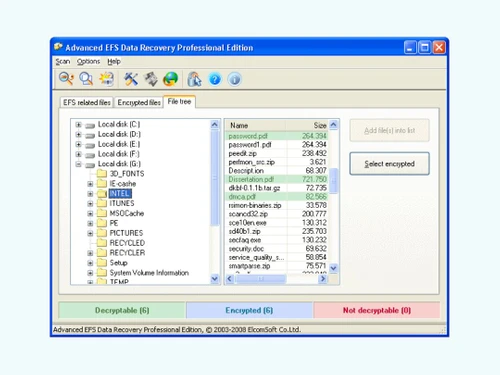Open the Help menu
The image size is (500, 375).
pyautogui.click(x=114, y=61)
